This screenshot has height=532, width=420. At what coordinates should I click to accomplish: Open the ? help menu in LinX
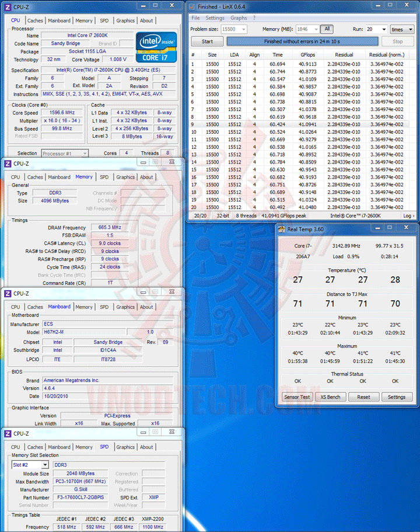click(254, 18)
